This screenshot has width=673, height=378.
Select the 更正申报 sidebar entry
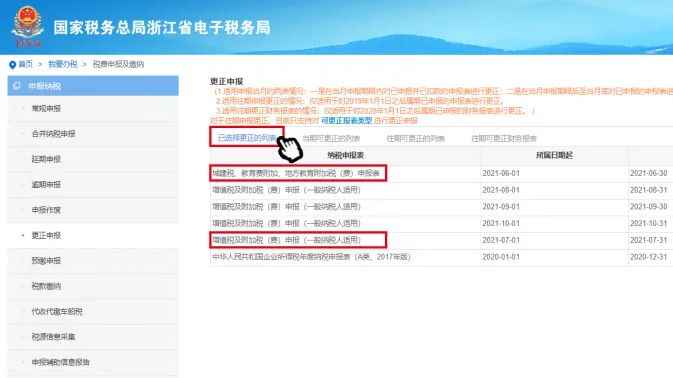46,235
